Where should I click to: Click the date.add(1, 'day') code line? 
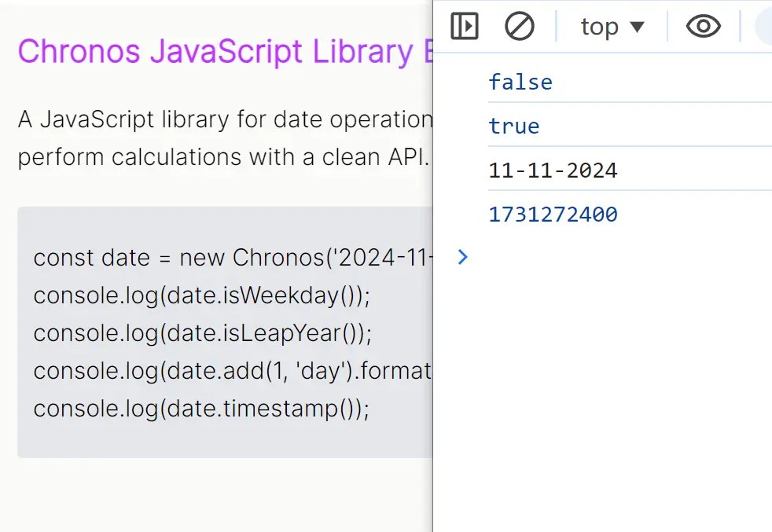click(x=233, y=371)
